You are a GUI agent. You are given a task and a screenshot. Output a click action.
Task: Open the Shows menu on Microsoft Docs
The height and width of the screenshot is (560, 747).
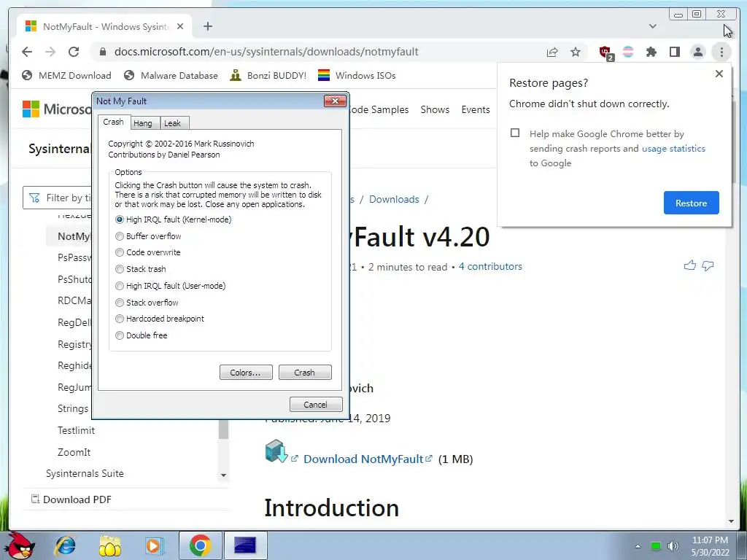pyautogui.click(x=435, y=109)
